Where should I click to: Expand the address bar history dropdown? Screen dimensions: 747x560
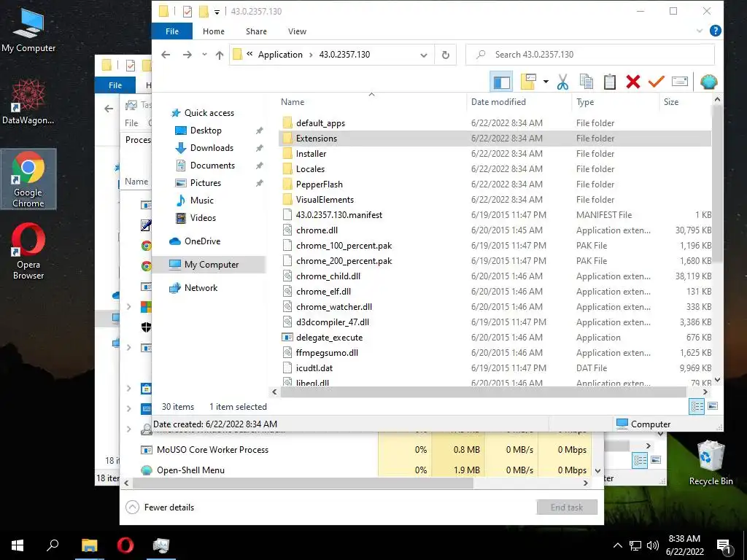tap(424, 55)
